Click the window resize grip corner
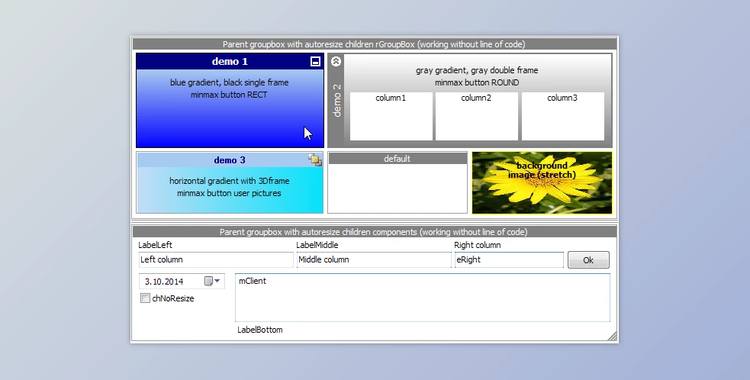 [x=612, y=336]
